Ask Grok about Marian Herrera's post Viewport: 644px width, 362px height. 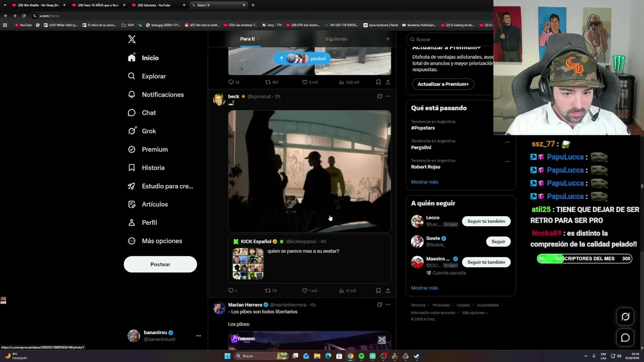tap(379, 305)
